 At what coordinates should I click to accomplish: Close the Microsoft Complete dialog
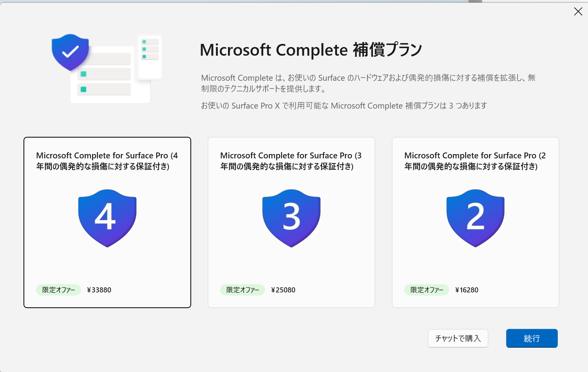tap(578, 12)
